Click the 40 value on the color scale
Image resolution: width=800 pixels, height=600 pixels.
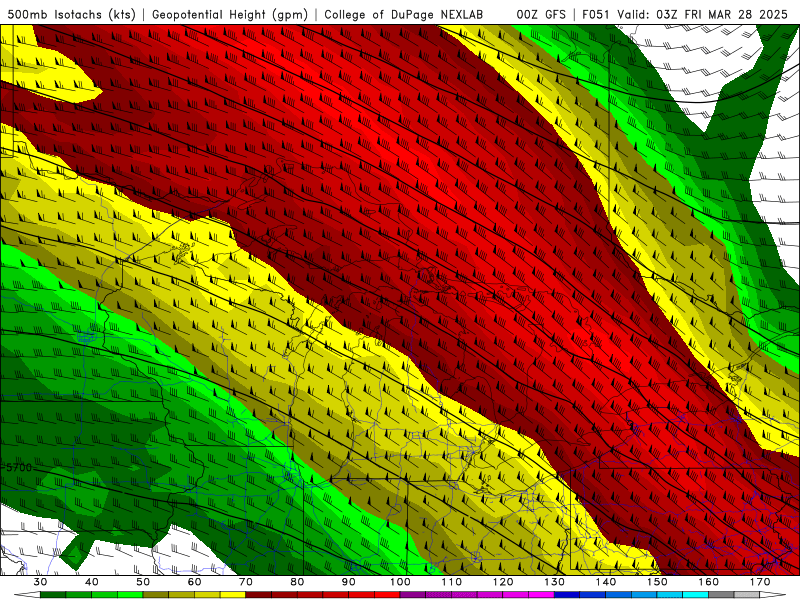tap(92, 582)
